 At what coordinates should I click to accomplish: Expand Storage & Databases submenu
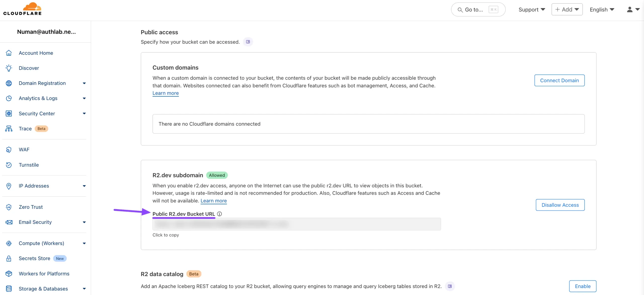(84, 289)
